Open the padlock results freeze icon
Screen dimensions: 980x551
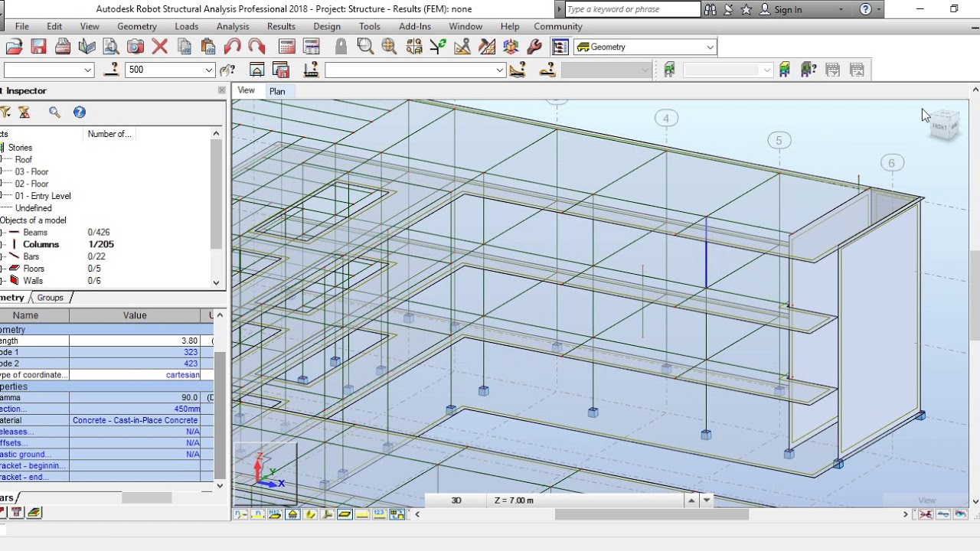(x=341, y=47)
